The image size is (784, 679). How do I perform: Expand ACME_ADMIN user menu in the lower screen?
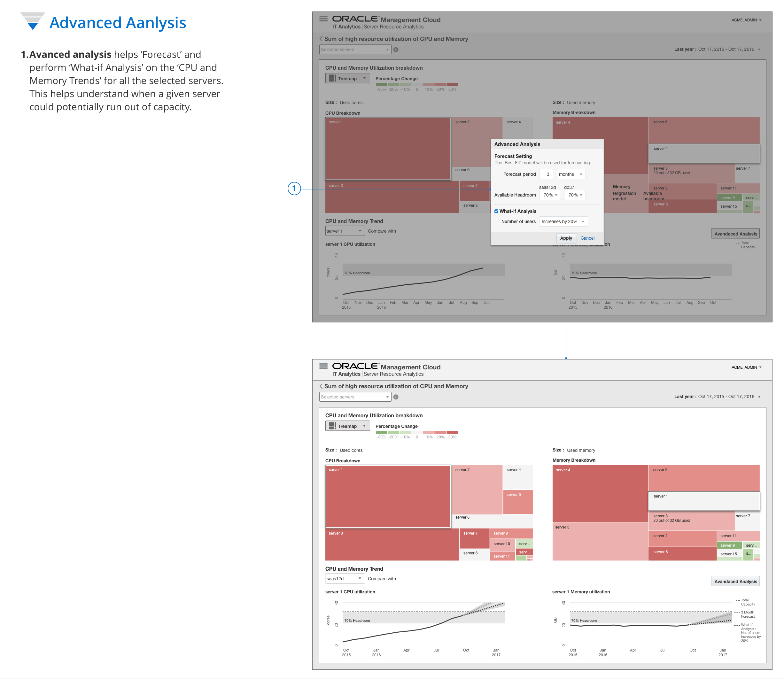746,367
